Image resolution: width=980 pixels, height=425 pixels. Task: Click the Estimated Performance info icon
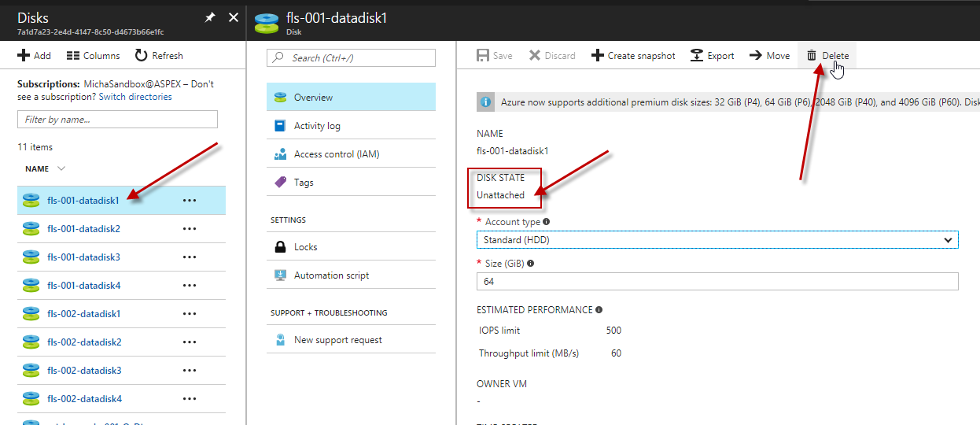click(599, 310)
